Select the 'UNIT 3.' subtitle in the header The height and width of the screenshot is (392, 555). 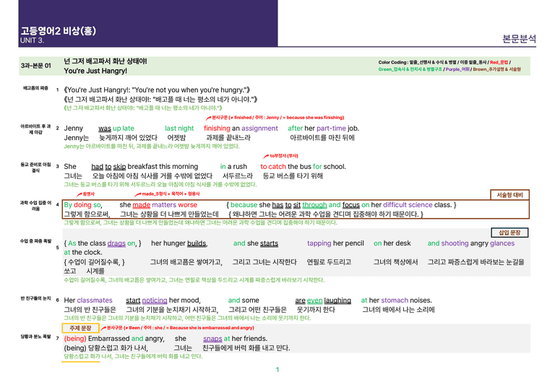tap(33, 40)
